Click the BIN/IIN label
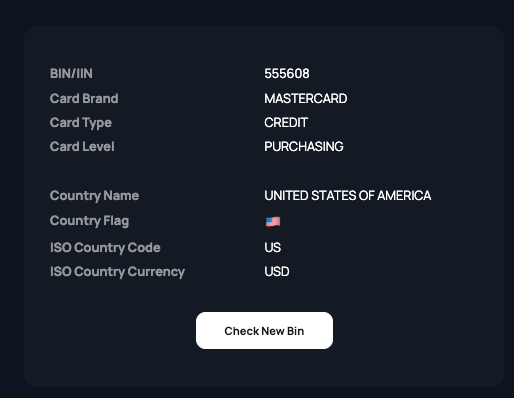 (x=71, y=73)
